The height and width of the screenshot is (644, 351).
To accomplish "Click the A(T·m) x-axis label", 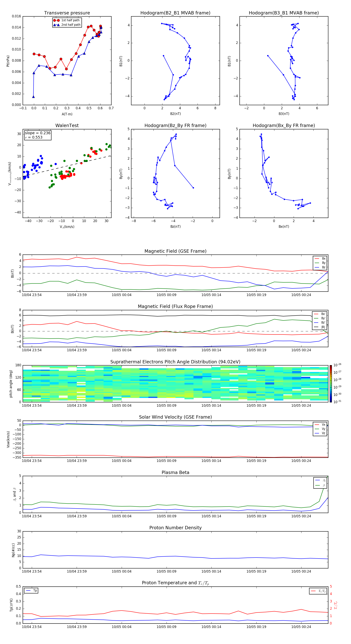I will (x=67, y=114).
